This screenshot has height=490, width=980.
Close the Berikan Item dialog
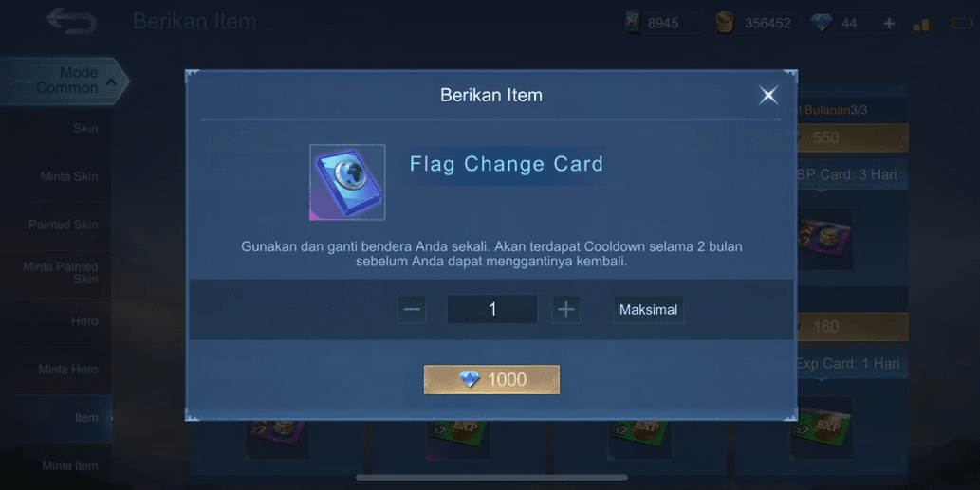[768, 95]
